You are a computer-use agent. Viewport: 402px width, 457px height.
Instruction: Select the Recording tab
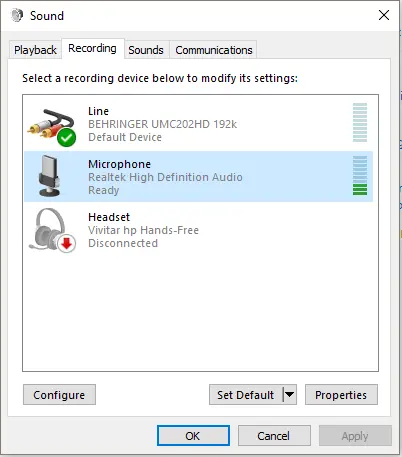pyautogui.click(x=92, y=48)
